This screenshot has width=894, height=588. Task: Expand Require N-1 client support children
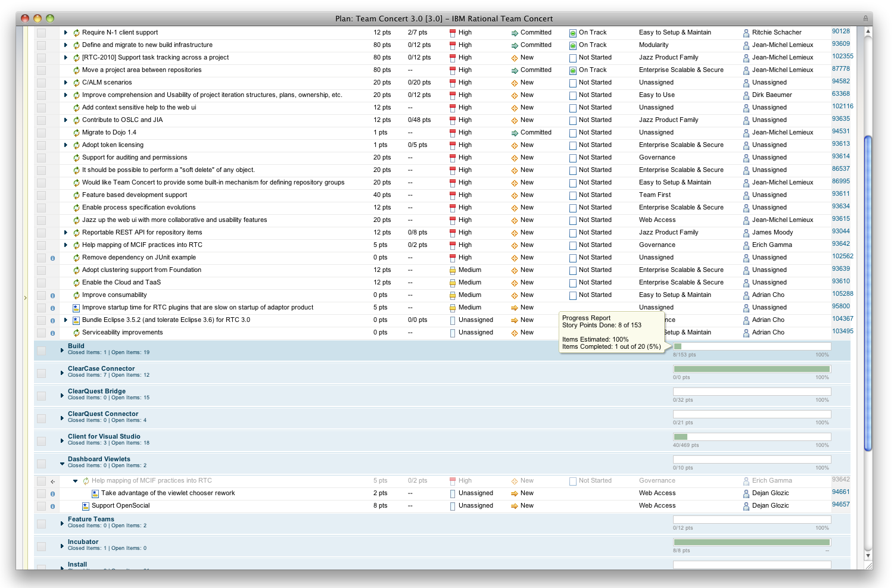(x=66, y=33)
